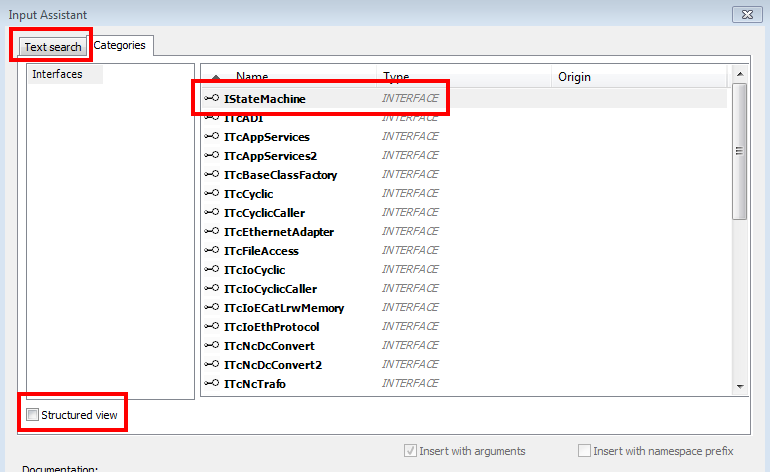Click the interface icon beside ITcAppServices2
The width and height of the screenshot is (770, 472).
[x=212, y=155]
